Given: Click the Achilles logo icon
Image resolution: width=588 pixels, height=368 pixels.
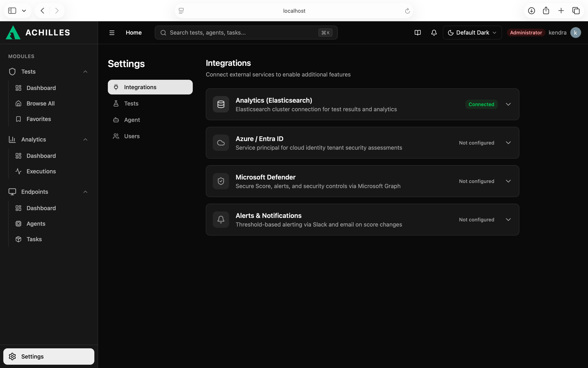Looking at the screenshot, I should click(x=13, y=32).
